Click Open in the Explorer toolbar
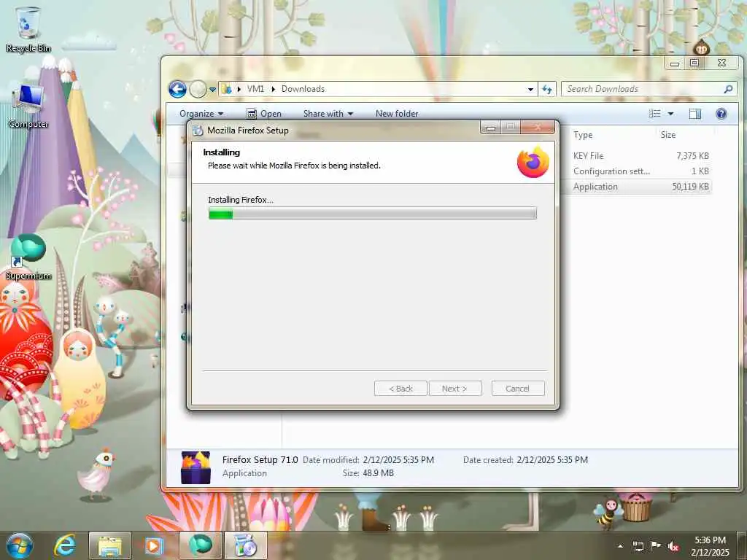 pos(264,114)
